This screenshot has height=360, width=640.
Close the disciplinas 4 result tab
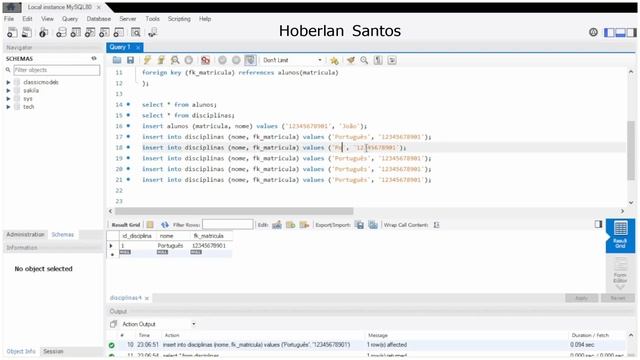tap(147, 298)
